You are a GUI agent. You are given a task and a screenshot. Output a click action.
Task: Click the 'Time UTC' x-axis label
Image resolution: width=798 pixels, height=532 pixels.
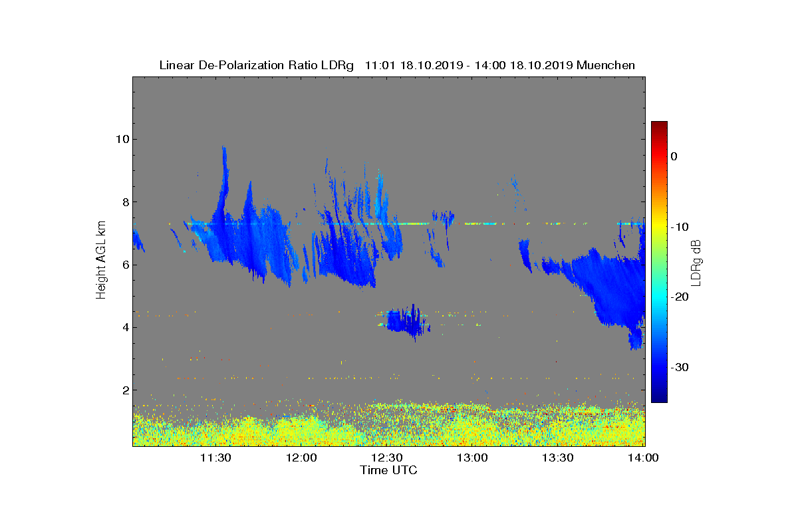click(x=388, y=470)
